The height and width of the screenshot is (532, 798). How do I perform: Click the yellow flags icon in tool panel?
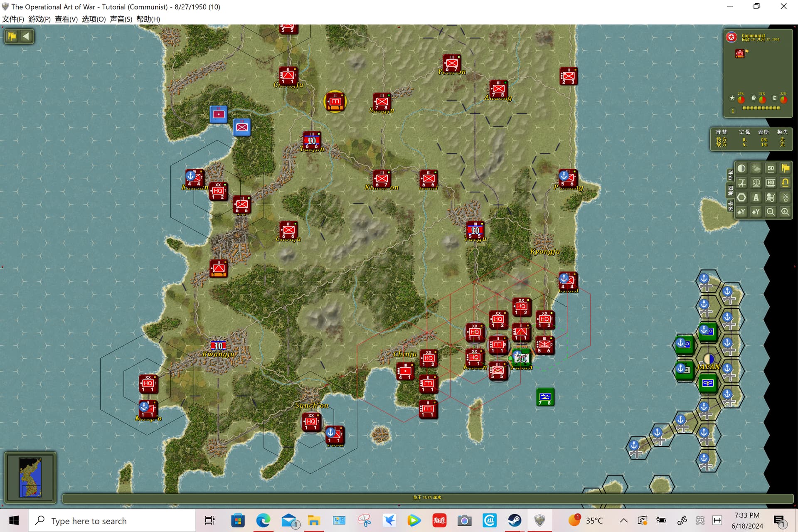point(785,168)
